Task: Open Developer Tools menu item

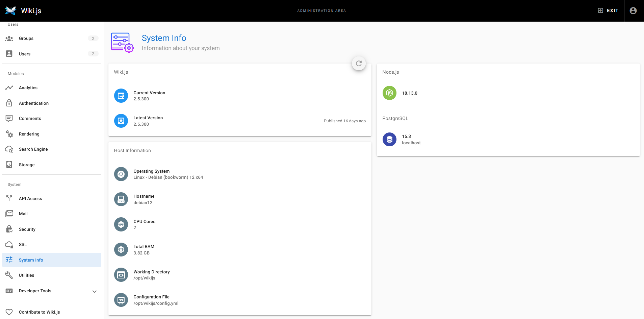Action: [x=52, y=291]
